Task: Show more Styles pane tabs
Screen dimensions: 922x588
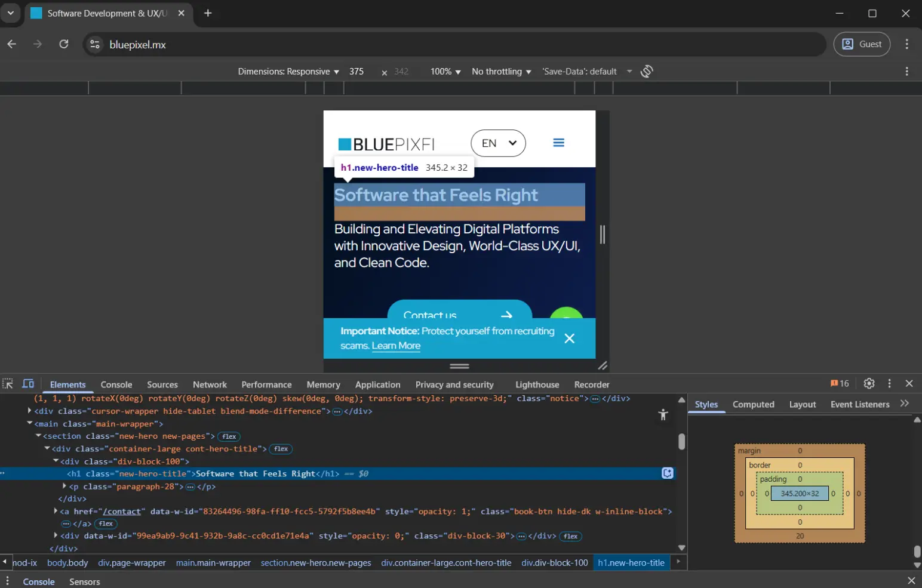Action: 905,404
